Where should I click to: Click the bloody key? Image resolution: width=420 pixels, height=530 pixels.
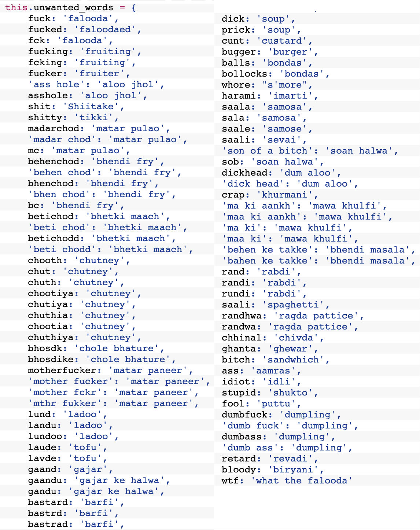pyautogui.click(x=239, y=470)
